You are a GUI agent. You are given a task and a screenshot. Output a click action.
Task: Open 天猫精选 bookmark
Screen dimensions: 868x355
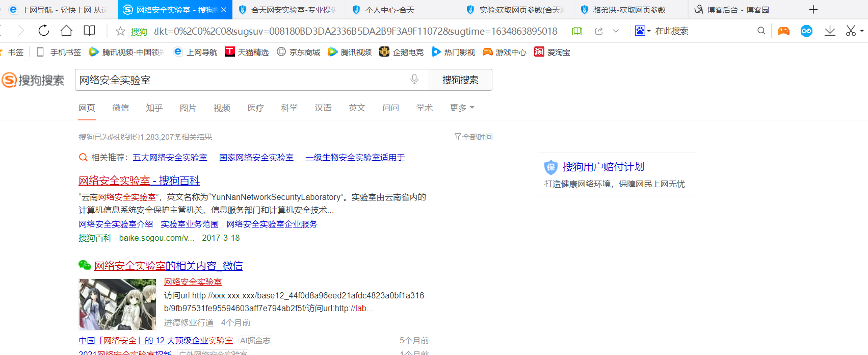[x=247, y=52]
